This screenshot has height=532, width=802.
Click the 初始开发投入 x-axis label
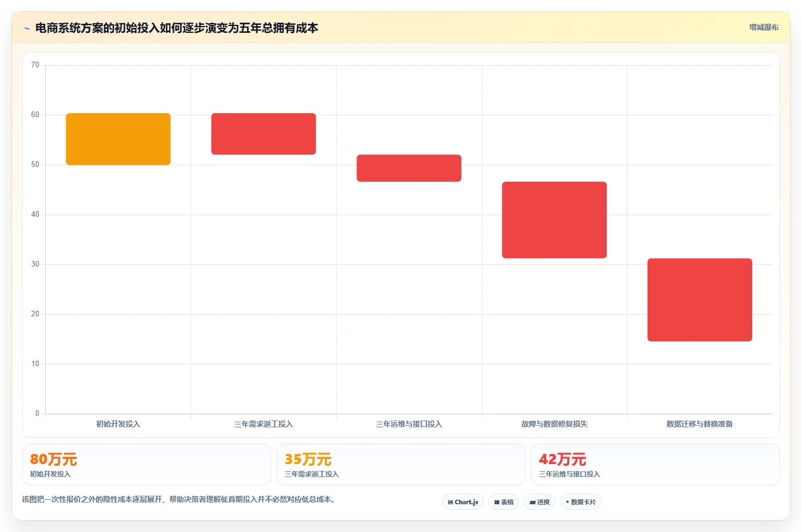pos(118,424)
